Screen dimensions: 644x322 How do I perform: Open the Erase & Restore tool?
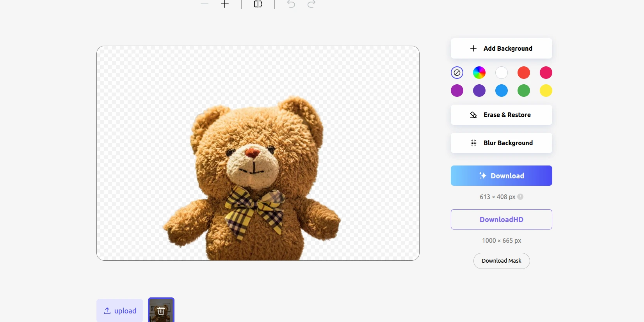point(502,115)
